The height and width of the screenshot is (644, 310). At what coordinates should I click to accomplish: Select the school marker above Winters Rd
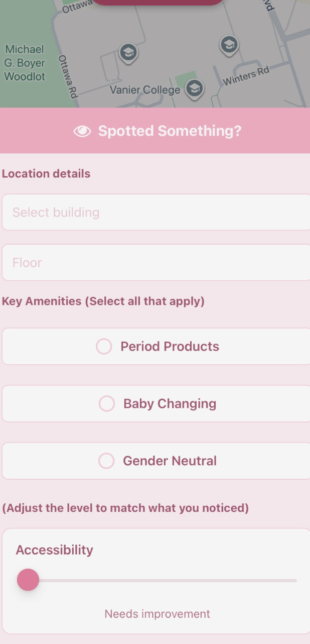pyautogui.click(x=229, y=45)
